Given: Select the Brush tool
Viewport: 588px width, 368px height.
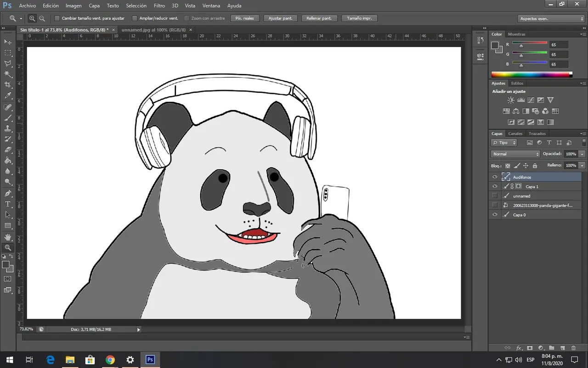Looking at the screenshot, I should point(8,118).
